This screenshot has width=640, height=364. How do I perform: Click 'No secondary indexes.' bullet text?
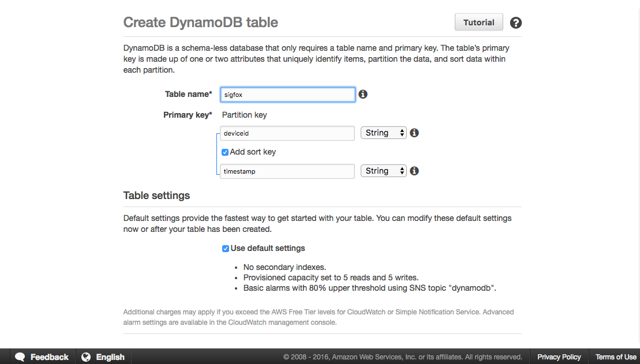tap(285, 267)
